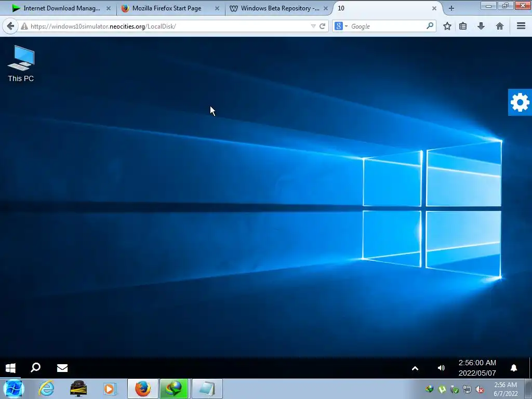Close the Windows Beta Repository tab
This screenshot has width=532, height=399.
pos(326,8)
